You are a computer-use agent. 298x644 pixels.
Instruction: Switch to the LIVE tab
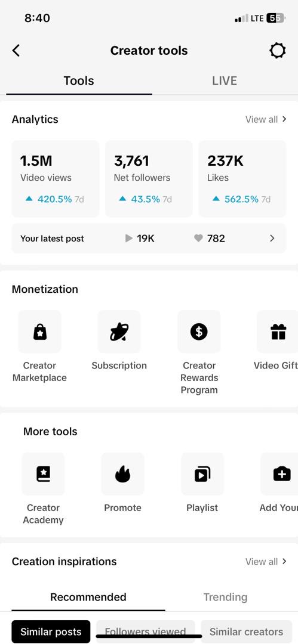(x=225, y=80)
